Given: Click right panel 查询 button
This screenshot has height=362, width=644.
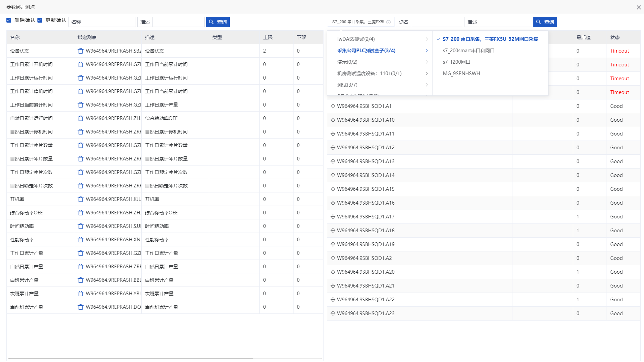Looking at the screenshot, I should pos(545,22).
